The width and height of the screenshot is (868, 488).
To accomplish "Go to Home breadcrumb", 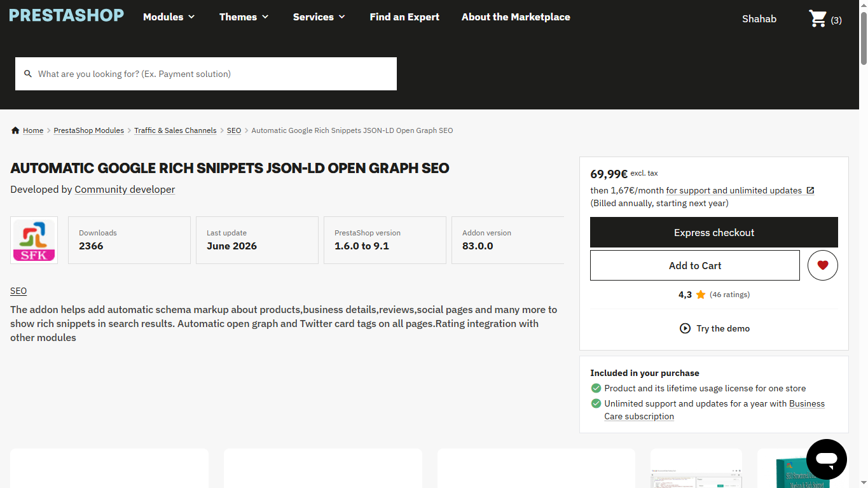I will (x=33, y=130).
